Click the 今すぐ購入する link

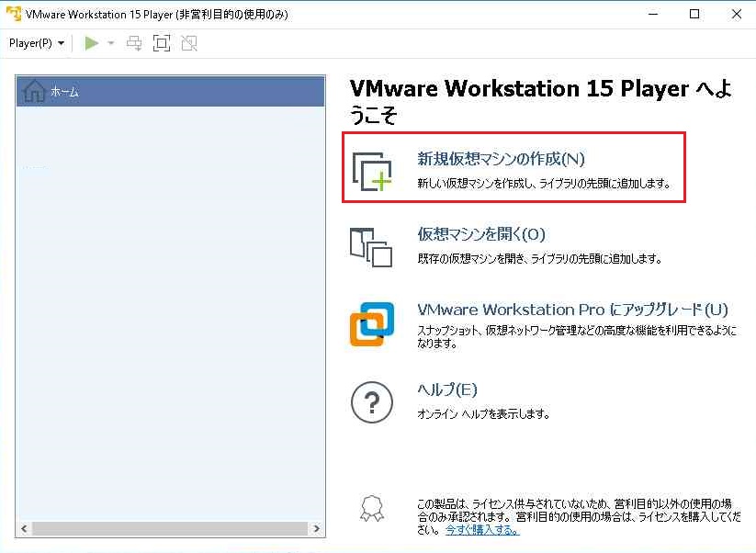(x=482, y=530)
